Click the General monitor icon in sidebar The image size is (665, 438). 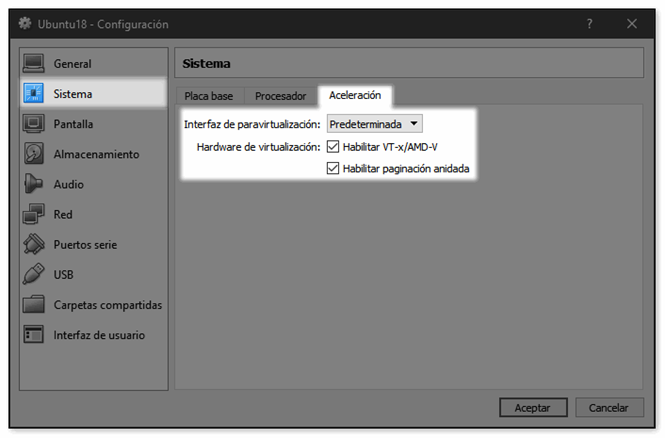[x=33, y=64]
